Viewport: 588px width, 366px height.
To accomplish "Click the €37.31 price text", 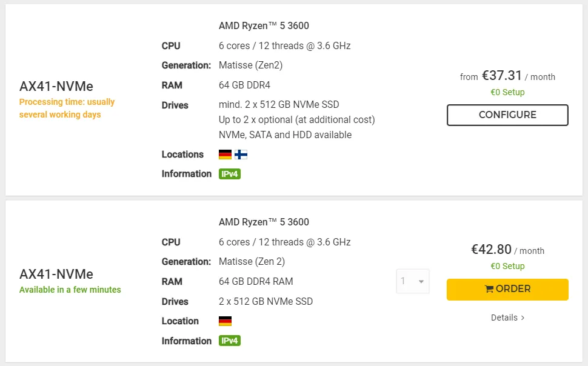I will [502, 75].
